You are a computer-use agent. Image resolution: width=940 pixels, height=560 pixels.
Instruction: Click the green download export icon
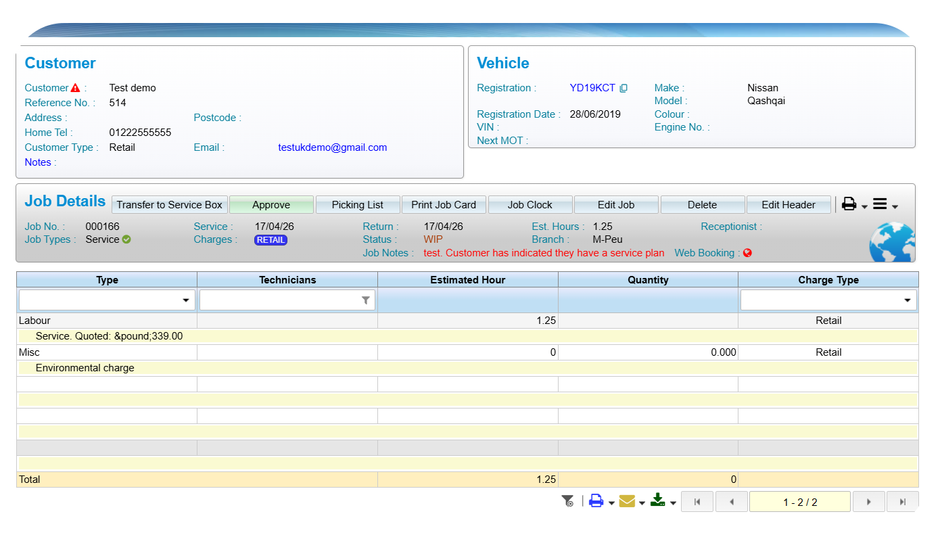pos(657,500)
